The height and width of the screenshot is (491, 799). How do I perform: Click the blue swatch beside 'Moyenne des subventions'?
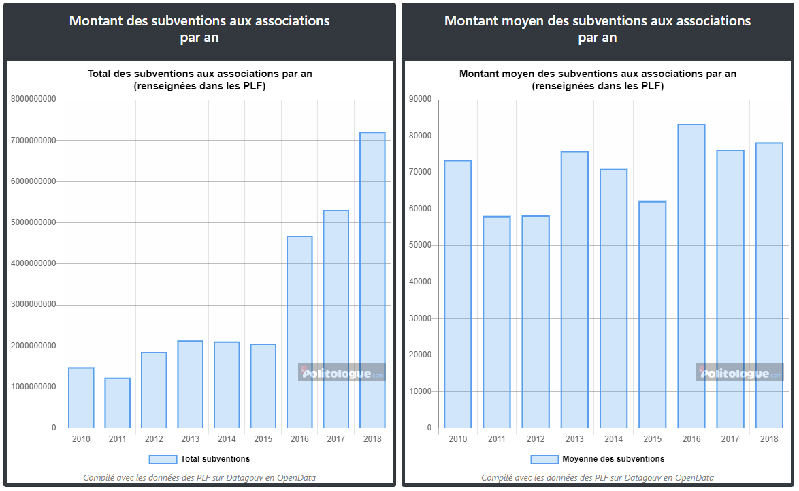click(545, 459)
